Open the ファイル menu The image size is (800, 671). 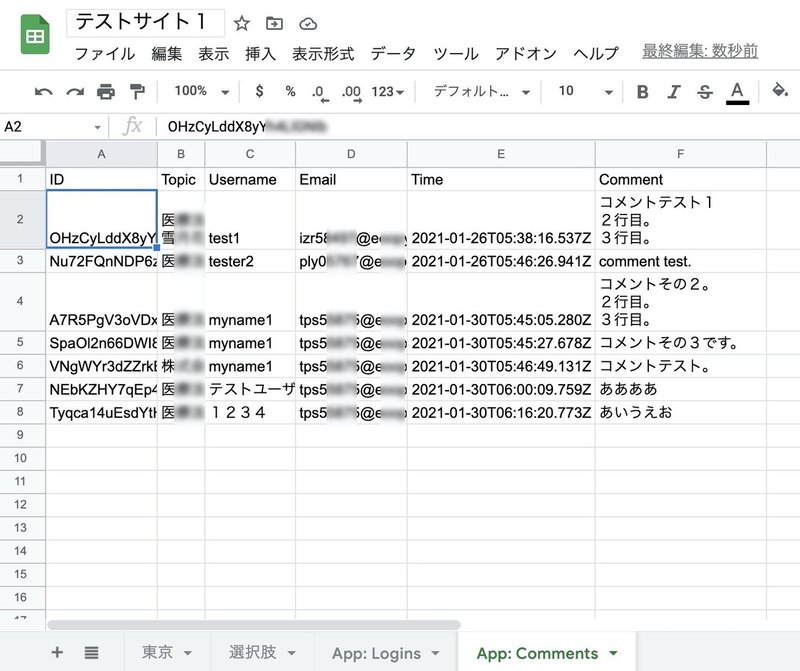pos(105,53)
